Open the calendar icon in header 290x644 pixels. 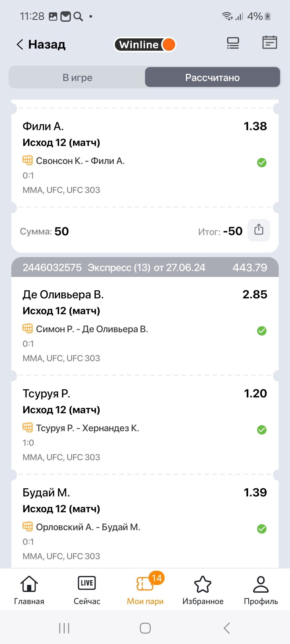270,42
